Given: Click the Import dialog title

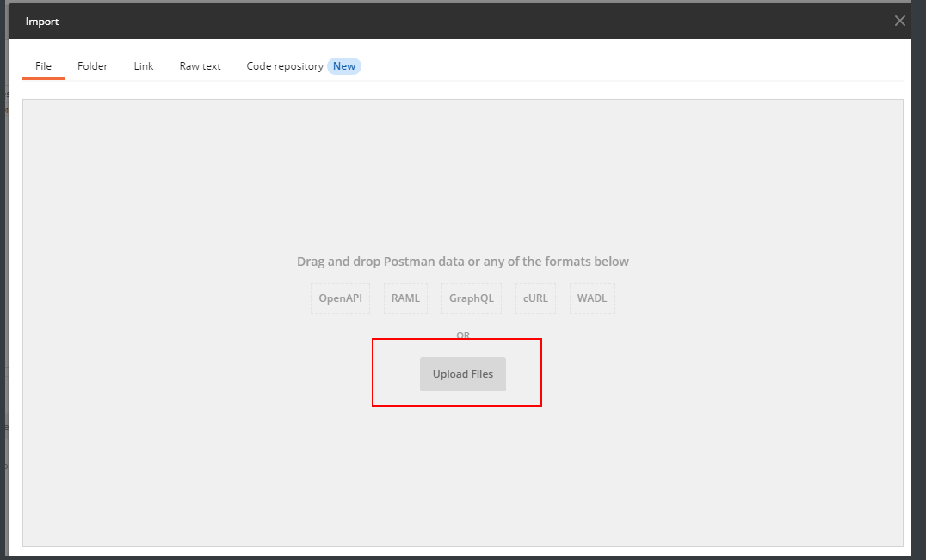Looking at the screenshot, I should [42, 22].
